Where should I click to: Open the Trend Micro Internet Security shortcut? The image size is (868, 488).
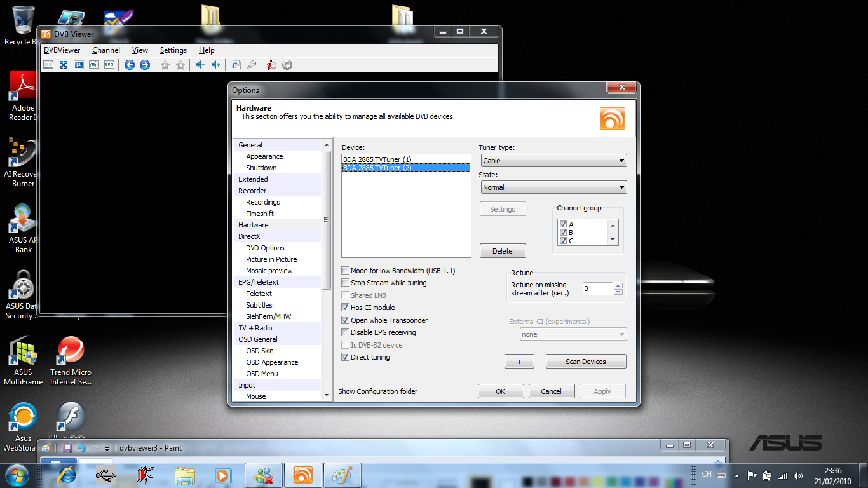coord(71,361)
